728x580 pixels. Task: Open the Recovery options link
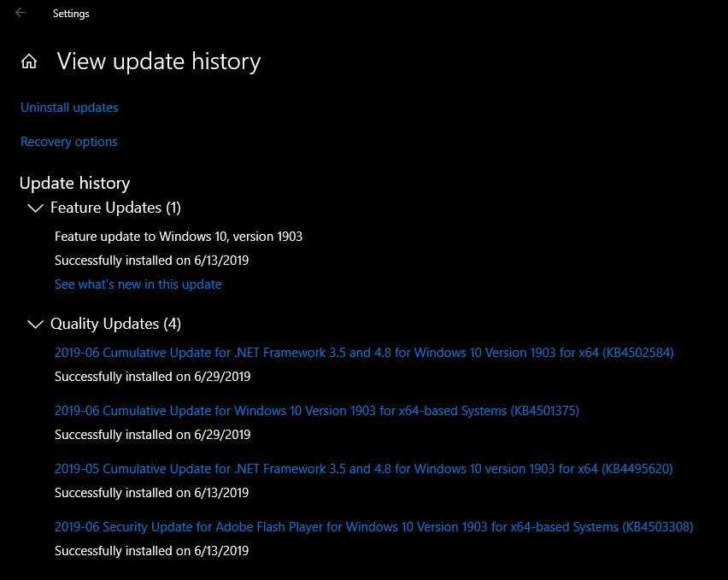(68, 142)
